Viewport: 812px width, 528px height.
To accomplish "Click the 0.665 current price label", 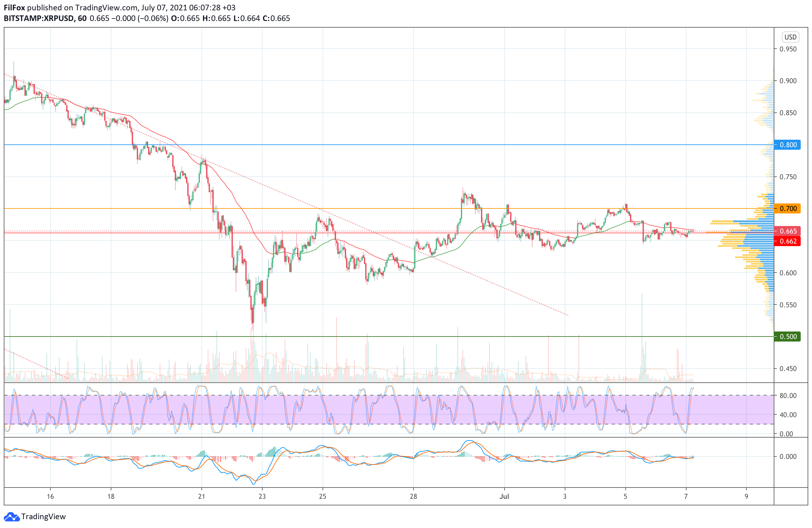I will [x=788, y=231].
